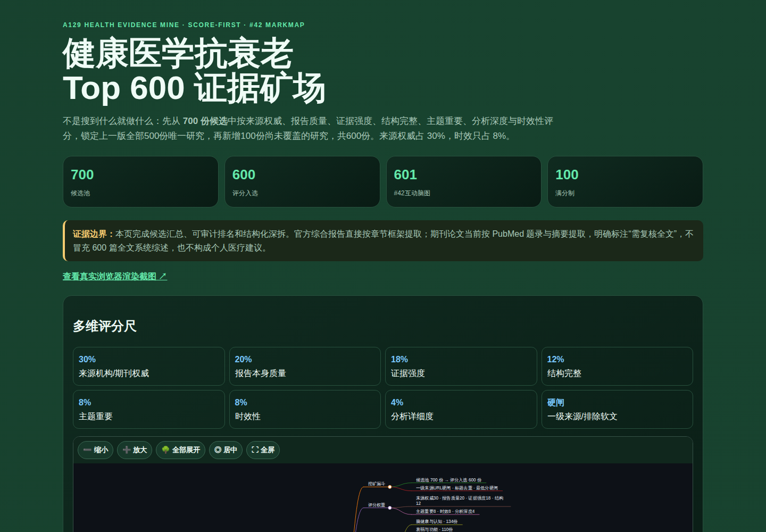Collapse the 评分权重 node circle
The image size is (766, 532).
click(390, 508)
